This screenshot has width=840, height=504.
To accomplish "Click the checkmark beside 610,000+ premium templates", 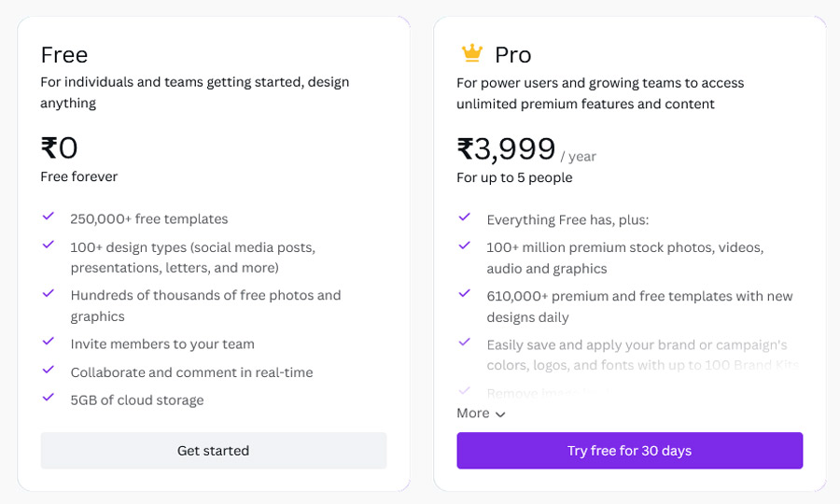I will pyautogui.click(x=465, y=293).
